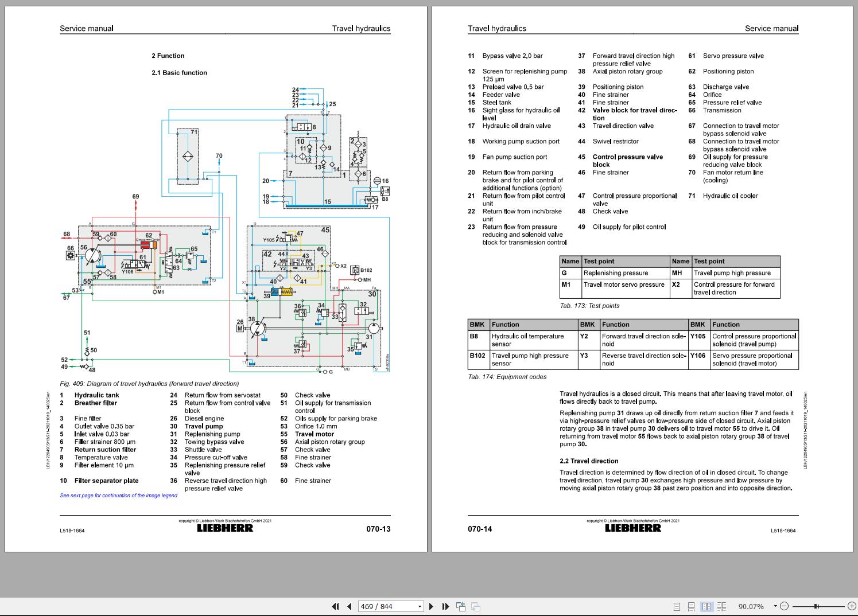Click the previous view navigation icon
858x616 pixels.
[x=460, y=606]
